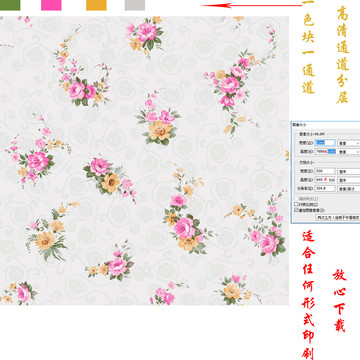Click pixel width input in Image Size dialog
Viewport: 360px width, 360px height.
tap(325, 143)
